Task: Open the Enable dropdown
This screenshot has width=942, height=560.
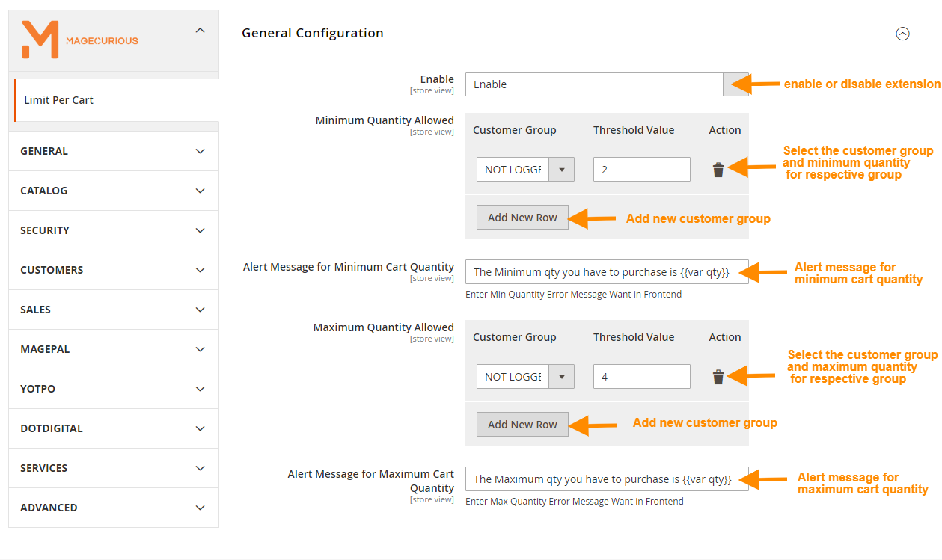Action: 735,84
